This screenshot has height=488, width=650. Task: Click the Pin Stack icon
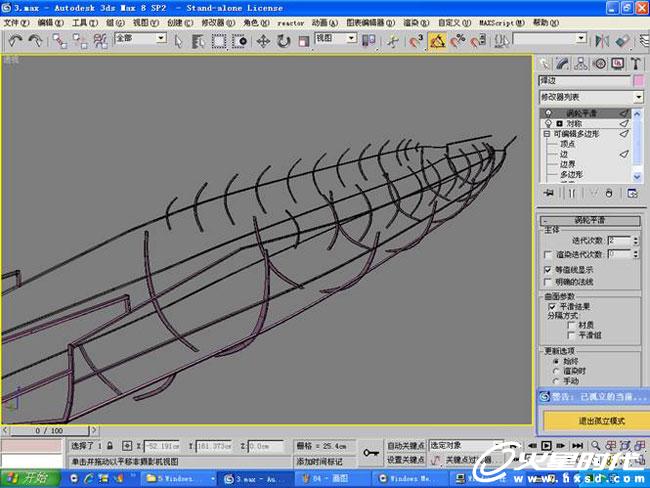tap(548, 193)
